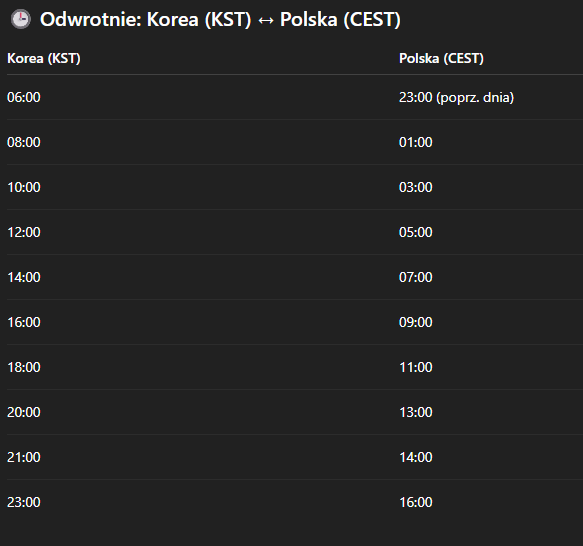Select the 01:00 CEST entry
Viewport: 583px width, 546px height.
(x=416, y=142)
